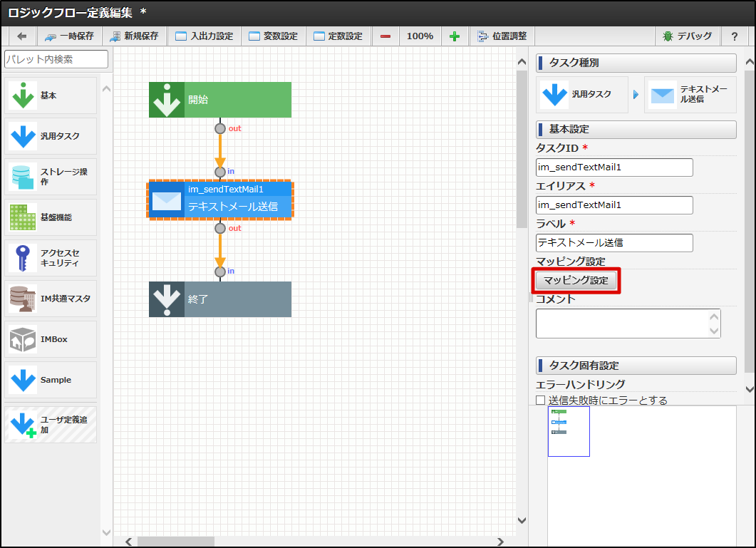Zoom out with the red minus icon
756x548 pixels.
tap(385, 36)
